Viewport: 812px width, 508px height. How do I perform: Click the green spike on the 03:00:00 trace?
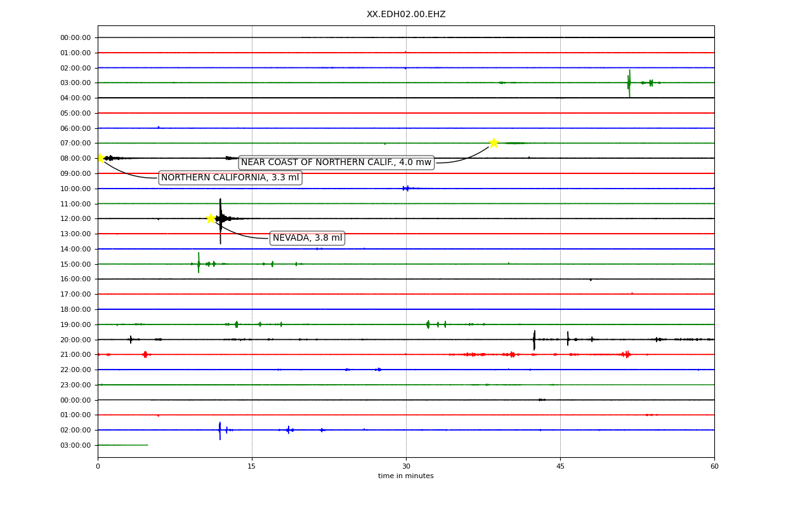coord(629,83)
